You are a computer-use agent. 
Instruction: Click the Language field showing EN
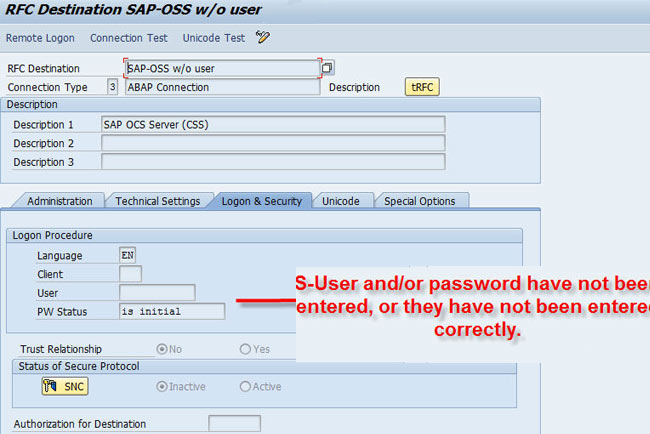[x=128, y=255]
